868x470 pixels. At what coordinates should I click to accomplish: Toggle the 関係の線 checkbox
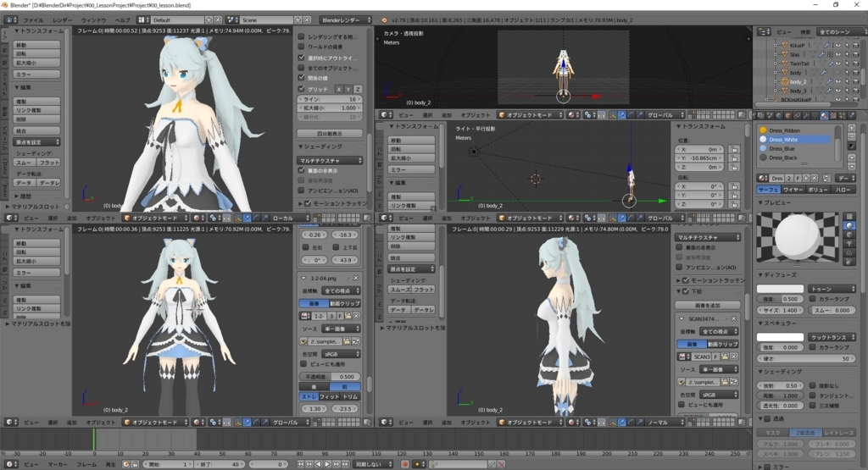[302, 78]
